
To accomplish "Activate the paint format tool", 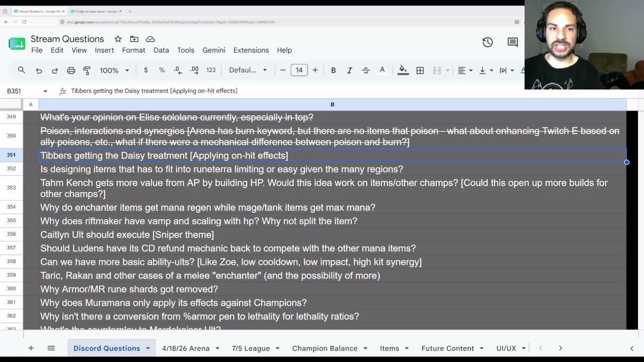I will tap(87, 70).
